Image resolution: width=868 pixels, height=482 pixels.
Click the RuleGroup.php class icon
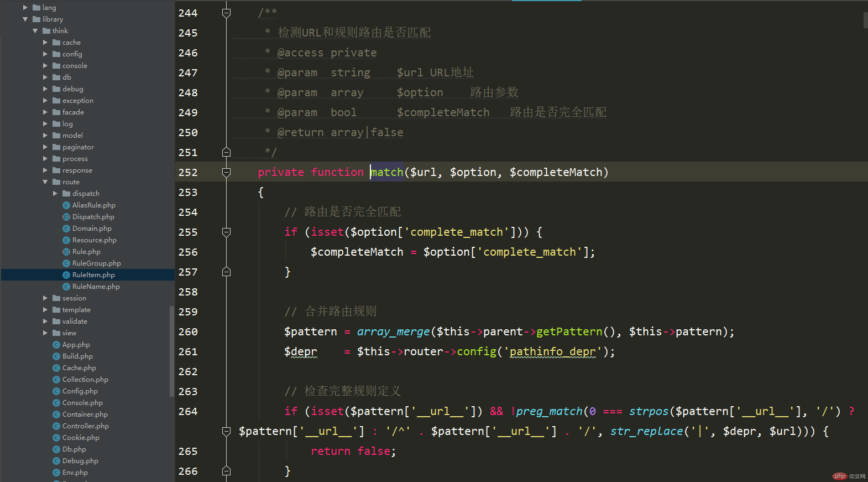point(66,263)
